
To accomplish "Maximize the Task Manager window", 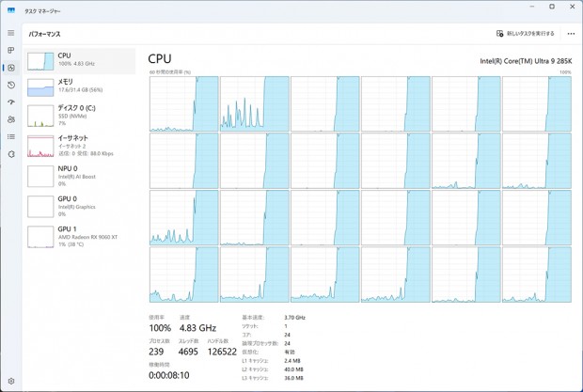I will click(x=552, y=7).
